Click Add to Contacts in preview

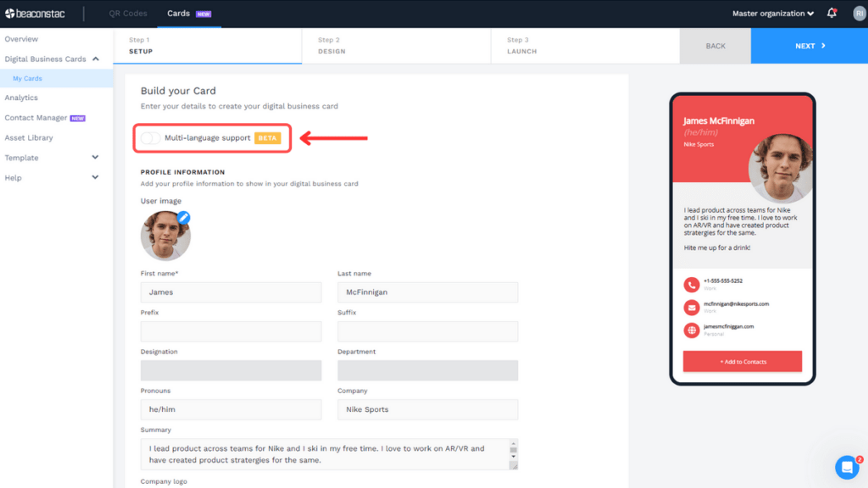coord(743,362)
